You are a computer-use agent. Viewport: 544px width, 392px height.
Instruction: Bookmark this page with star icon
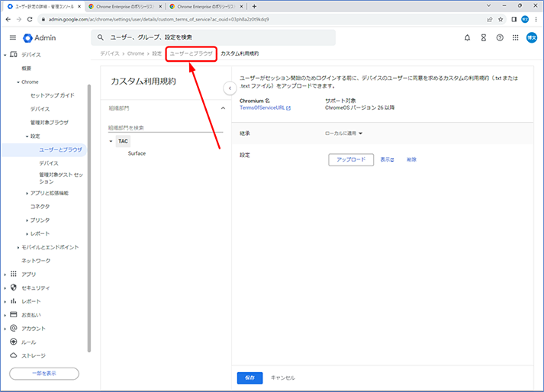501,19
